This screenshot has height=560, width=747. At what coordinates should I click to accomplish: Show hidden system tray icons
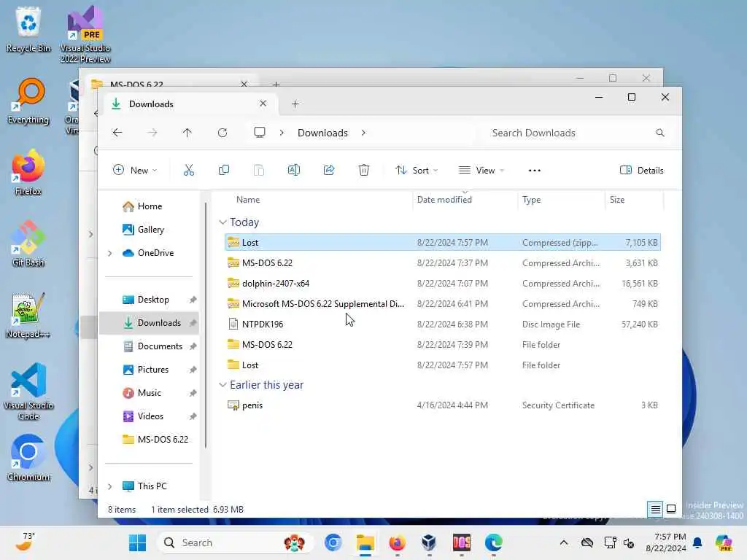click(x=564, y=542)
